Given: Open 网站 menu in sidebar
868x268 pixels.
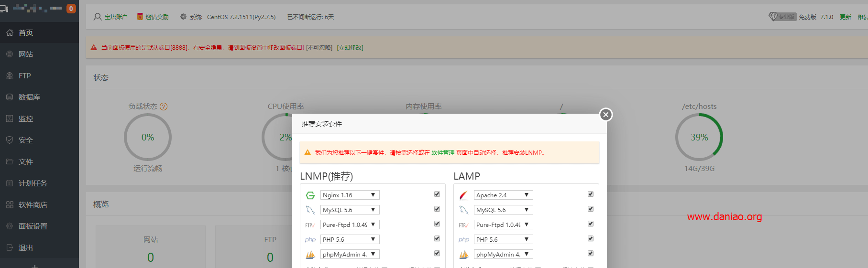Looking at the screenshot, I should (x=39, y=54).
